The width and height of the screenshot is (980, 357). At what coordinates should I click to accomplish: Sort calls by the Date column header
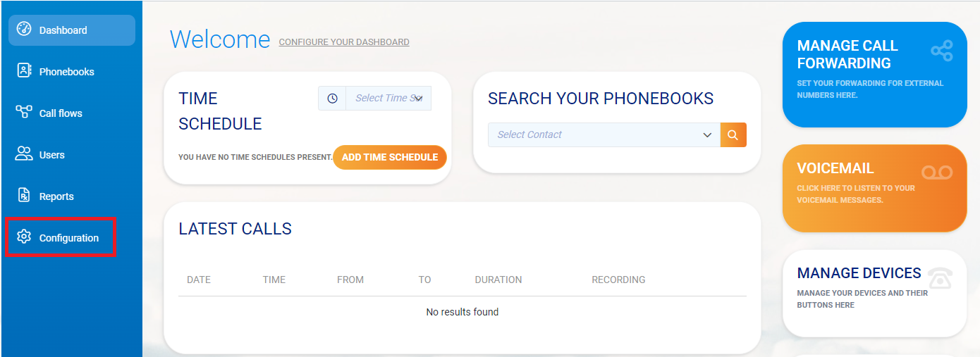point(199,280)
